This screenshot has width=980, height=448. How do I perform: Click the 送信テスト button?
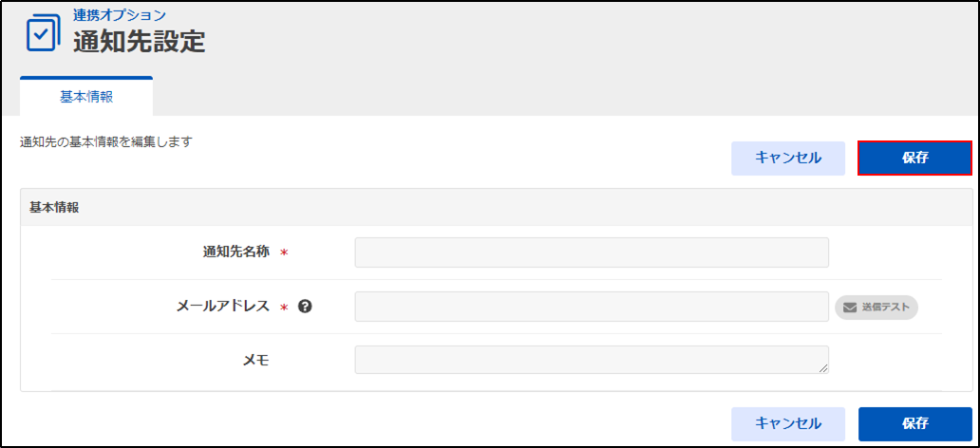876,308
